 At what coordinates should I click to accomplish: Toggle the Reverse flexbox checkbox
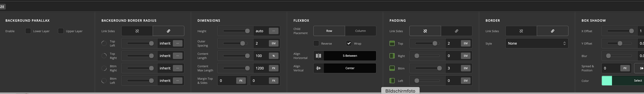[x=316, y=43]
